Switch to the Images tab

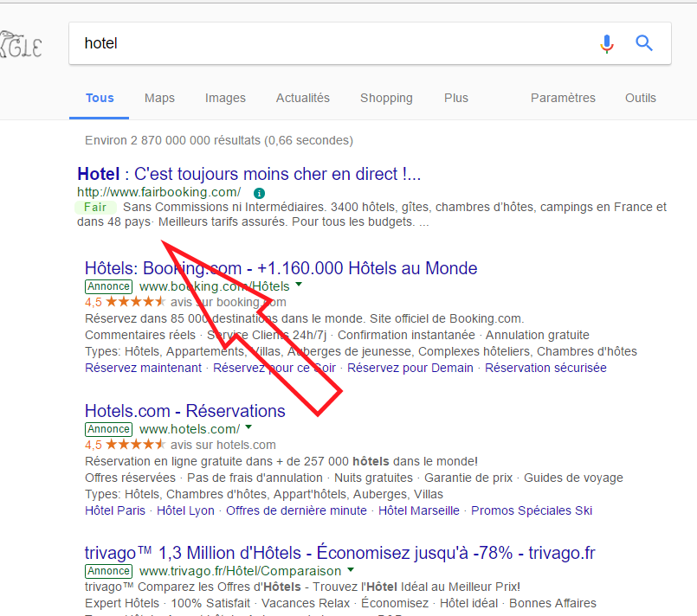click(x=225, y=98)
